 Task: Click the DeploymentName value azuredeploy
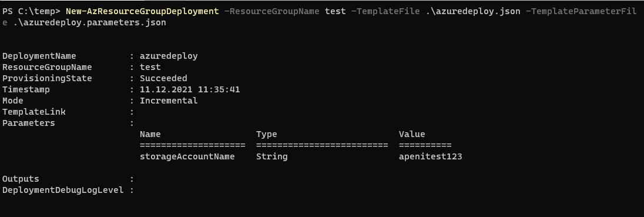(x=169, y=56)
